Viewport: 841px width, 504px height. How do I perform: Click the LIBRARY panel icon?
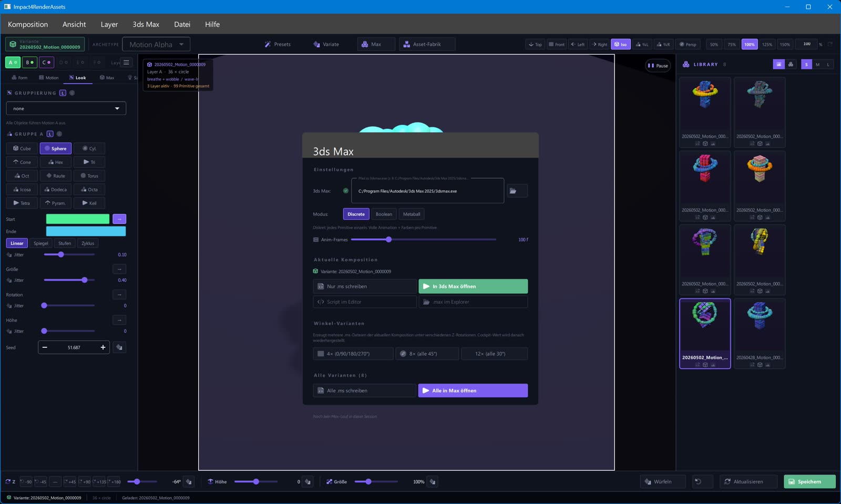pos(686,64)
